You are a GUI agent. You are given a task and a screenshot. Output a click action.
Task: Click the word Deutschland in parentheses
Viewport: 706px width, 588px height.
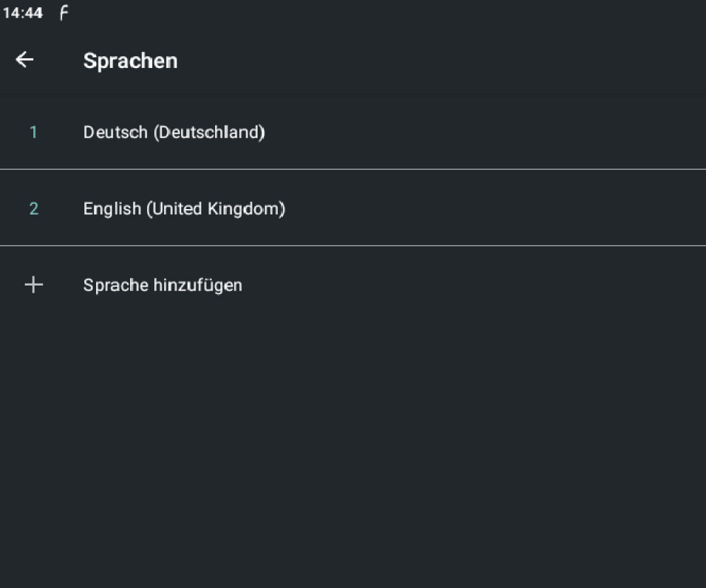click(209, 133)
